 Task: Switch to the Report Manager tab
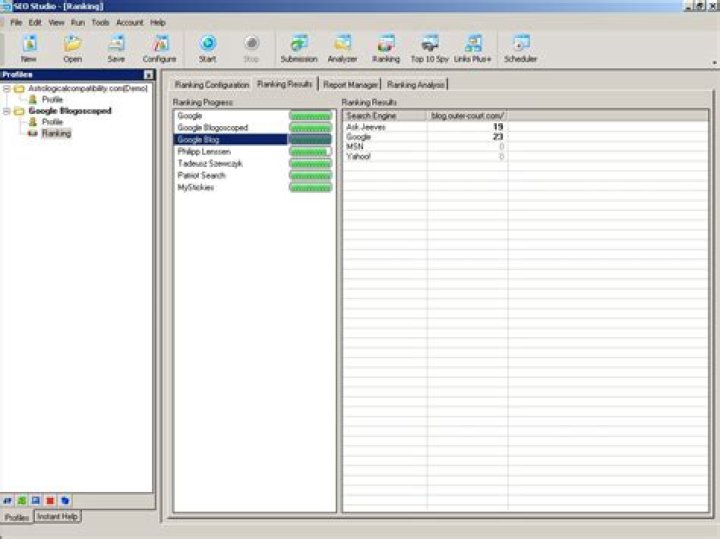[350, 84]
